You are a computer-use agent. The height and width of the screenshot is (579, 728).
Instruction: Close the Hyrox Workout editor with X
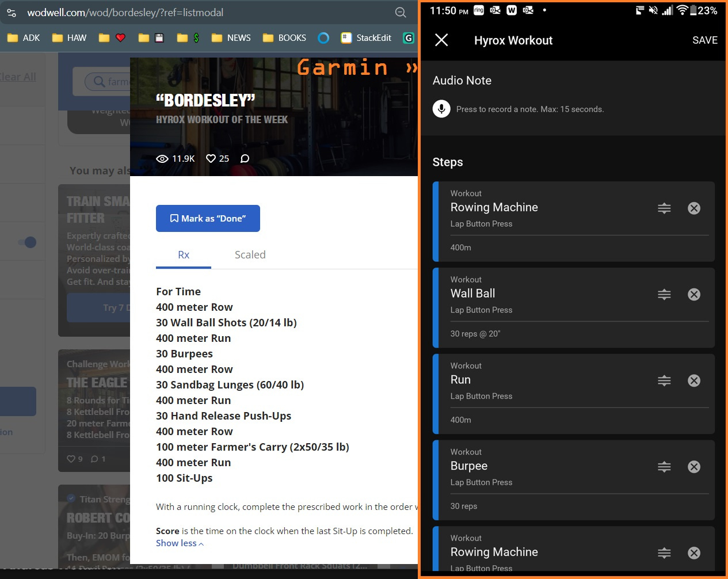[441, 40]
